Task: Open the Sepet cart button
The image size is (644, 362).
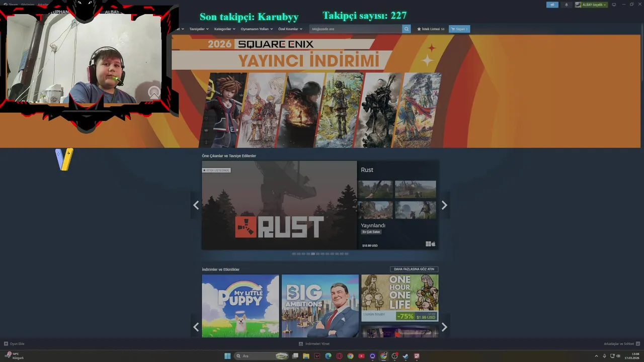Action: tap(459, 29)
